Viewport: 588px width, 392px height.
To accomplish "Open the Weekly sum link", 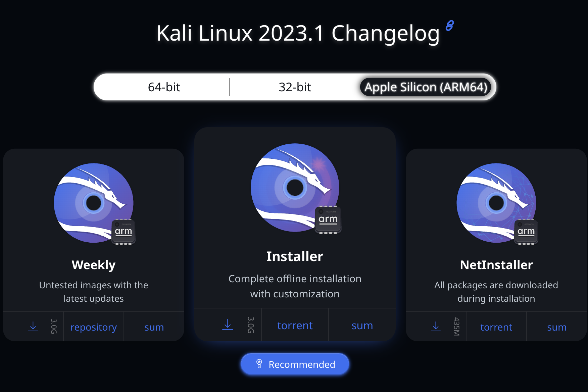I will tap(154, 327).
